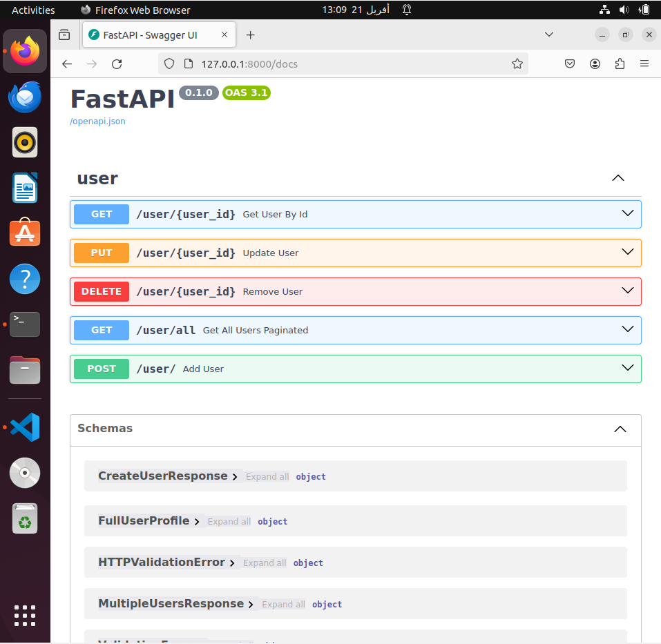Collapse the user section chevron
The image size is (661, 644).
click(618, 178)
